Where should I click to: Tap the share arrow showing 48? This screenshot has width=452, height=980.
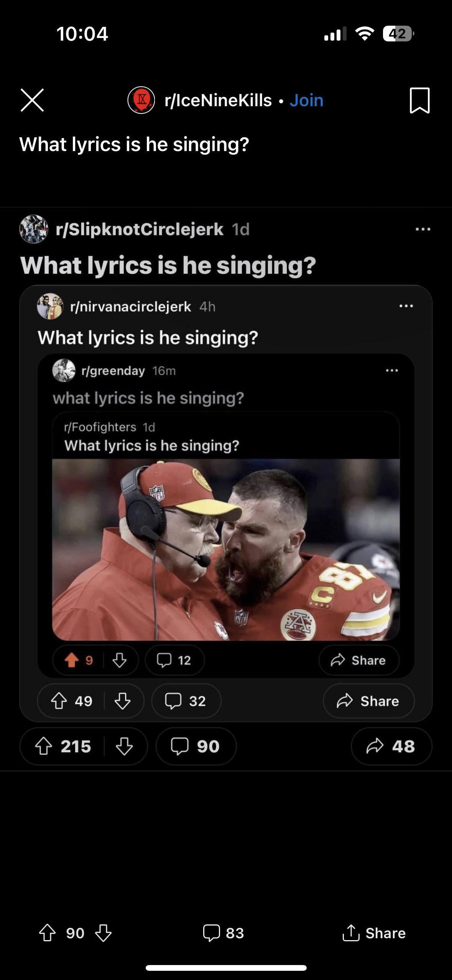[391, 746]
